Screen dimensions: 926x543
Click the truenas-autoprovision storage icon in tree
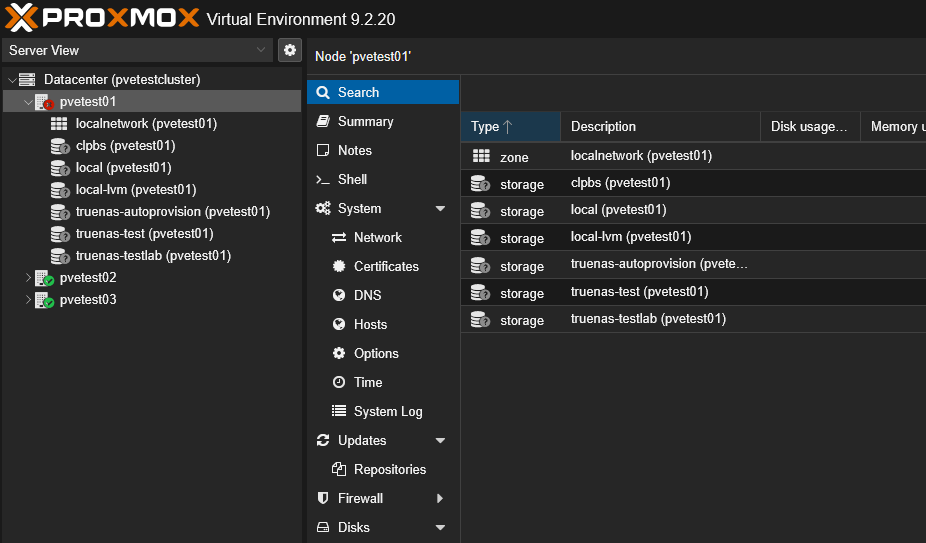(x=60, y=212)
